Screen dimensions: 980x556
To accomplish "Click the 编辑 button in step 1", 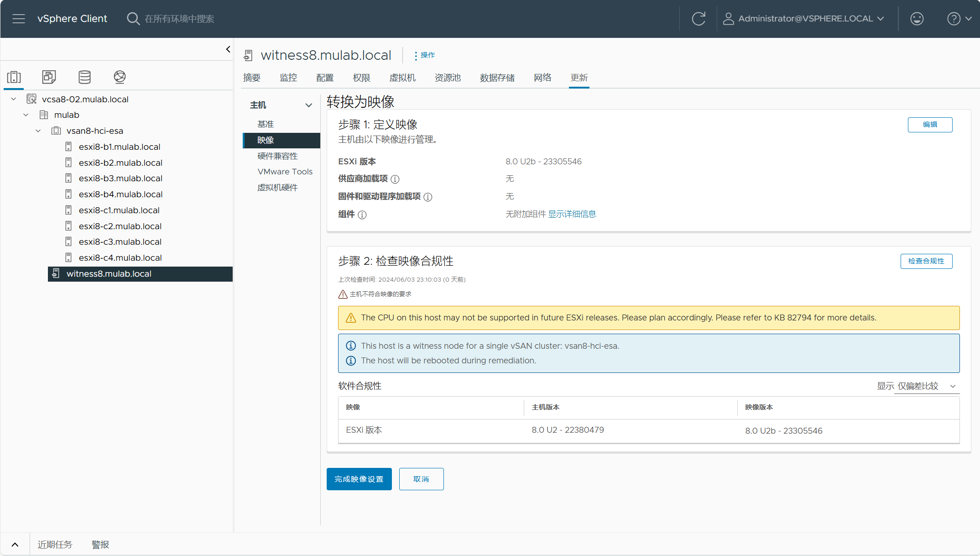I will (x=930, y=125).
